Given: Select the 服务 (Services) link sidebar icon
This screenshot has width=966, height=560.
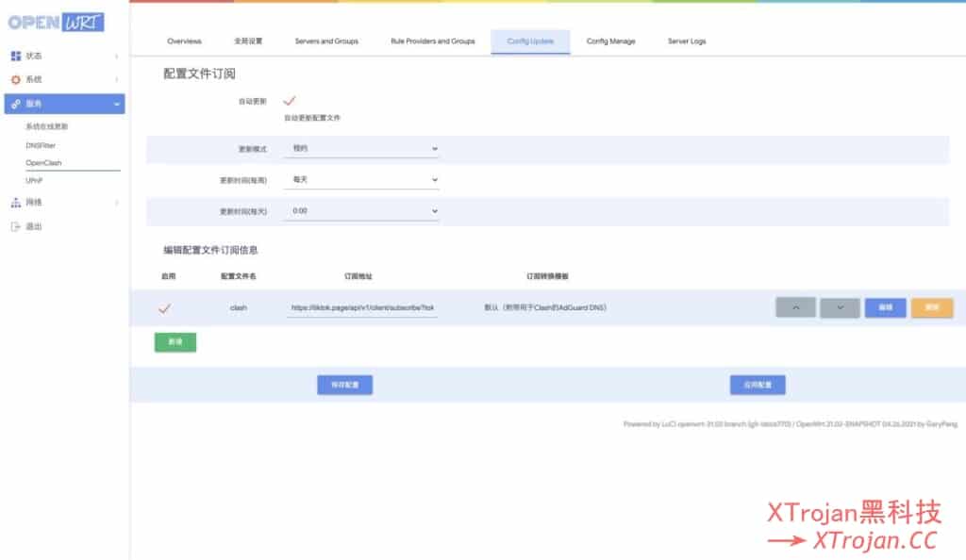Looking at the screenshot, I should pyautogui.click(x=15, y=104).
